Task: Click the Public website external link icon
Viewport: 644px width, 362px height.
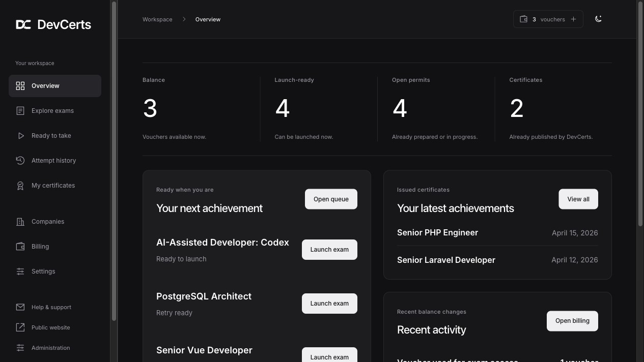Action: [x=20, y=327]
